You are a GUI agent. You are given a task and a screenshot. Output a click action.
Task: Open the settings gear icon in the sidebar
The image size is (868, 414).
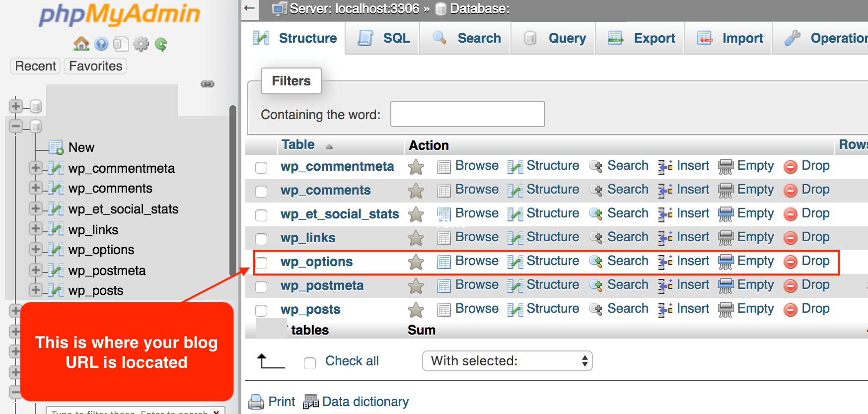141,44
